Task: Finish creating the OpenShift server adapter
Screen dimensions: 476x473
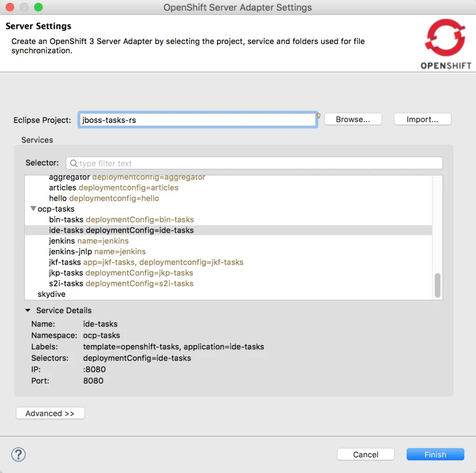Action: [x=435, y=454]
